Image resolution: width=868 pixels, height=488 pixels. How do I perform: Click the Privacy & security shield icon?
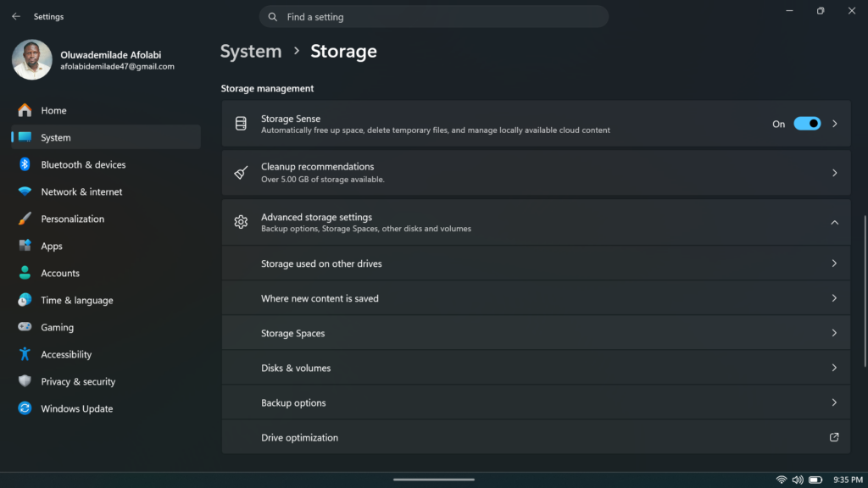(x=25, y=381)
